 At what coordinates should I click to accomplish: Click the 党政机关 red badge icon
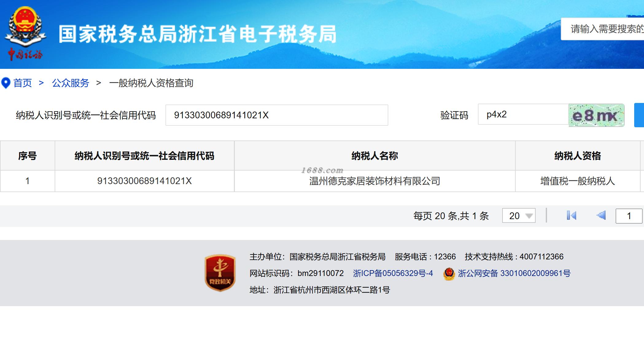click(220, 273)
